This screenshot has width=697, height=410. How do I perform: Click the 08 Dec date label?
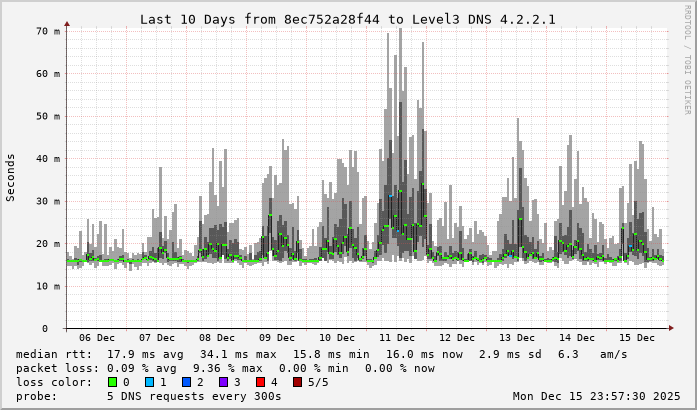point(217,338)
